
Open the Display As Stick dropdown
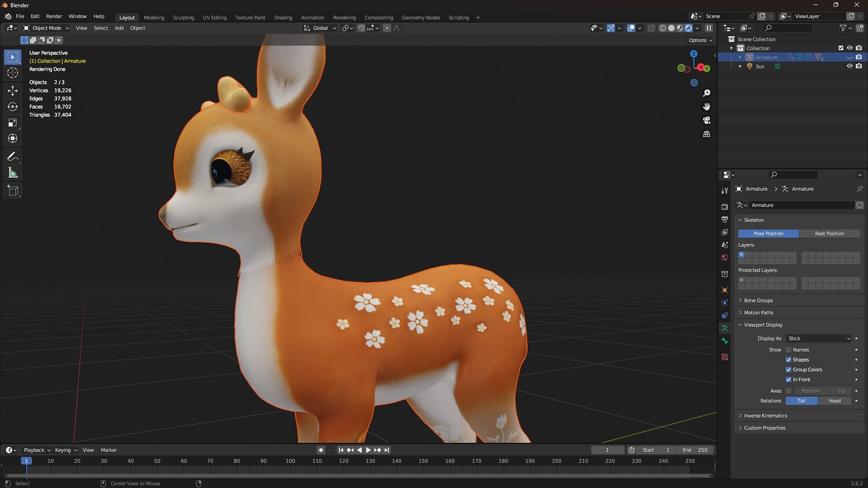[819, 338]
